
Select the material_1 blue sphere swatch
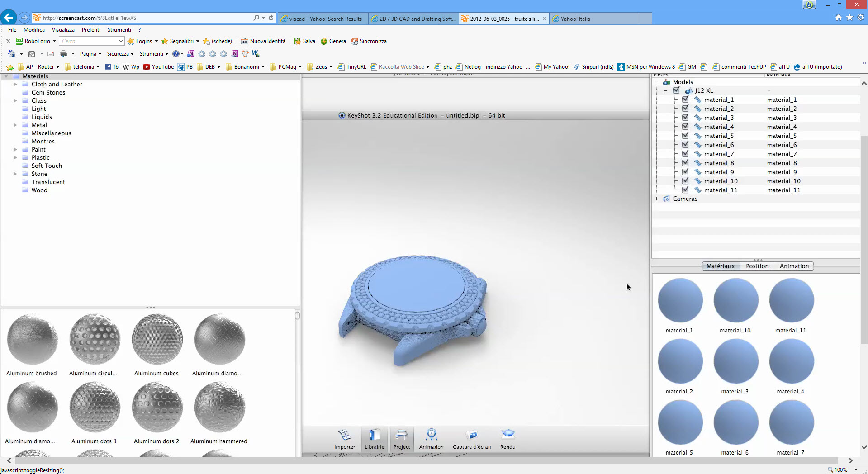click(x=680, y=300)
